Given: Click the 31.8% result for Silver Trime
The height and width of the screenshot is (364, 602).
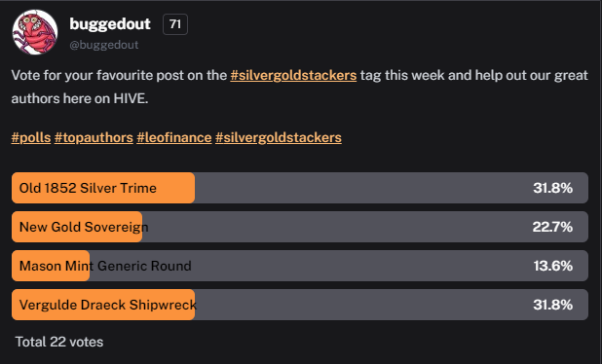Looking at the screenshot, I should click(553, 188).
